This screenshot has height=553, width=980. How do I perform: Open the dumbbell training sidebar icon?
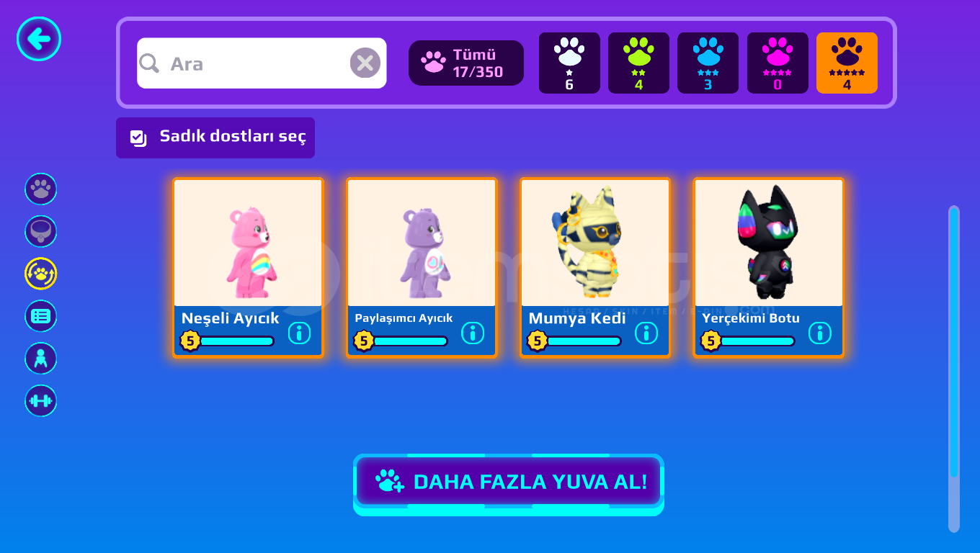[x=41, y=401]
